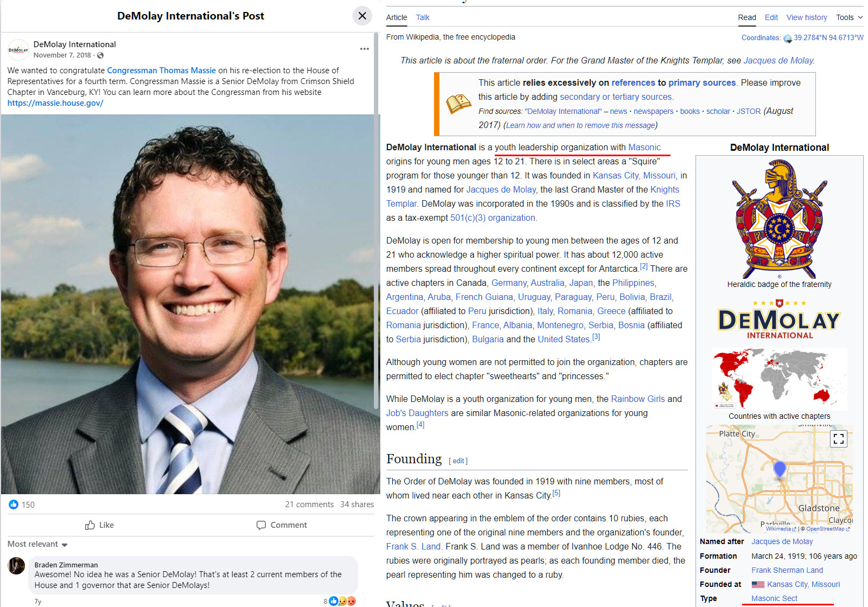Open the Jacques de Molay infobox link
Image resolution: width=868 pixels, height=607 pixels.
[x=782, y=541]
